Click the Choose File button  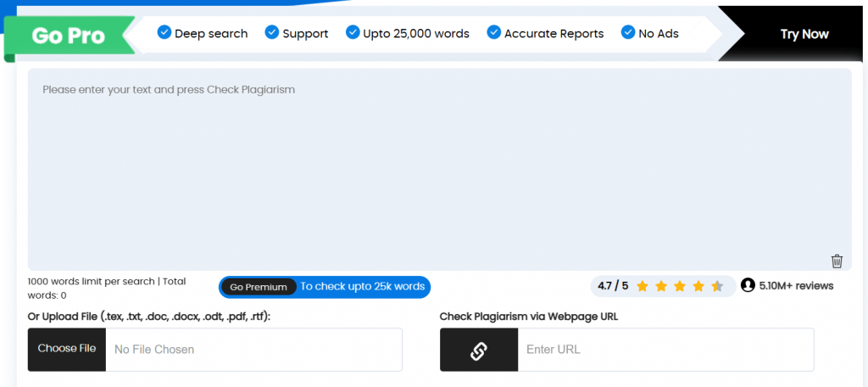[67, 349]
